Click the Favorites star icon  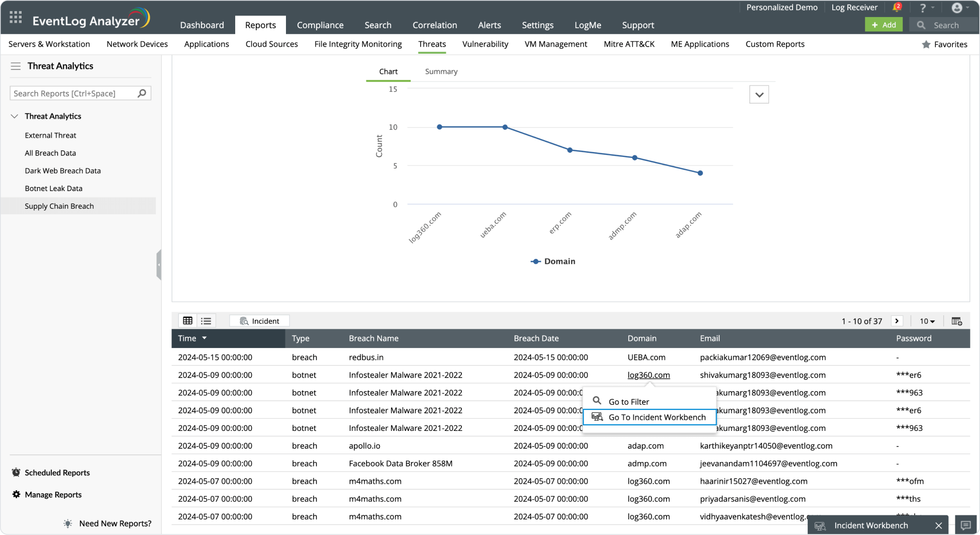tap(926, 45)
